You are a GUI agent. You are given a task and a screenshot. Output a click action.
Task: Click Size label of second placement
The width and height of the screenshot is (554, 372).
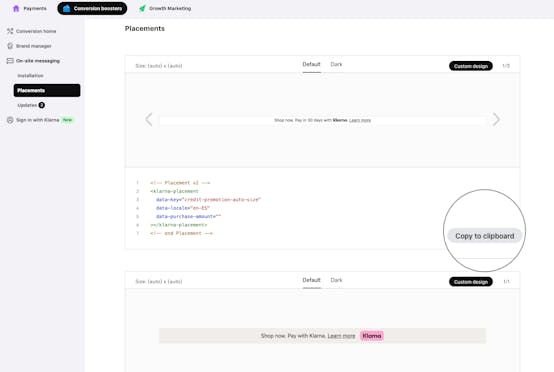click(159, 282)
